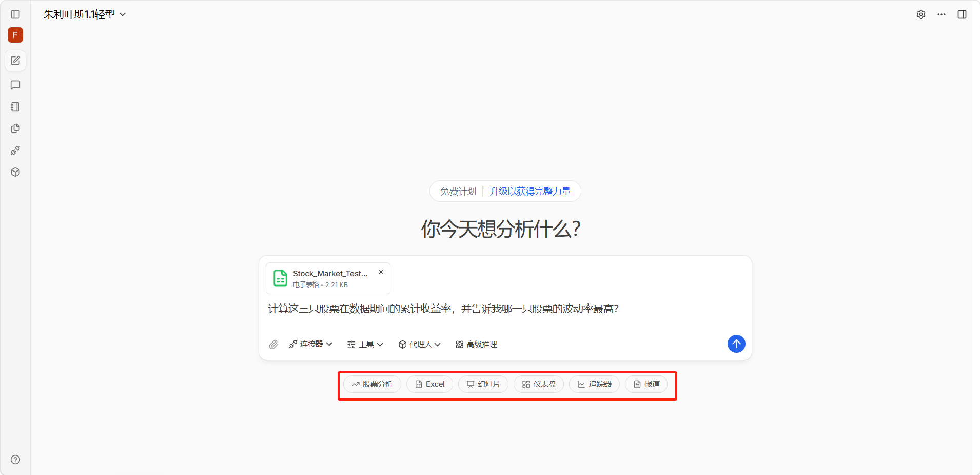
Task: Click the 免费计划 label
Action: pos(458,192)
